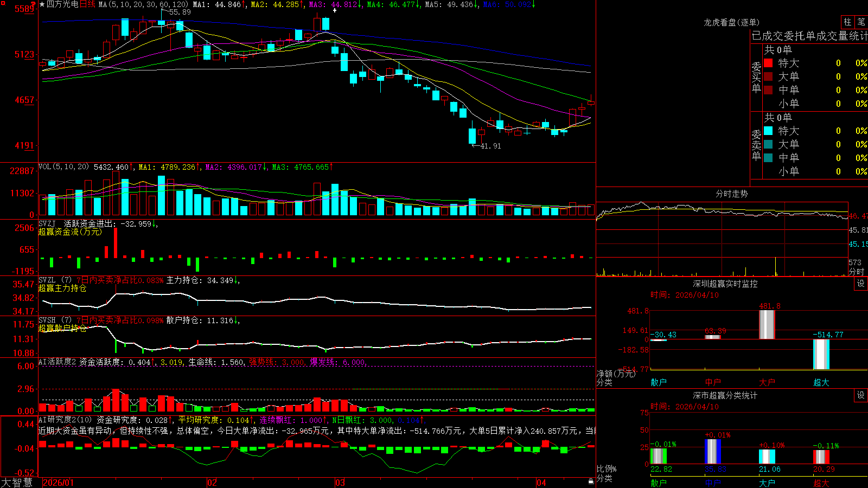Click the 龙虎看盘(逐单) panel title
Screen dimensions: 868x488
pyautogui.click(x=731, y=22)
